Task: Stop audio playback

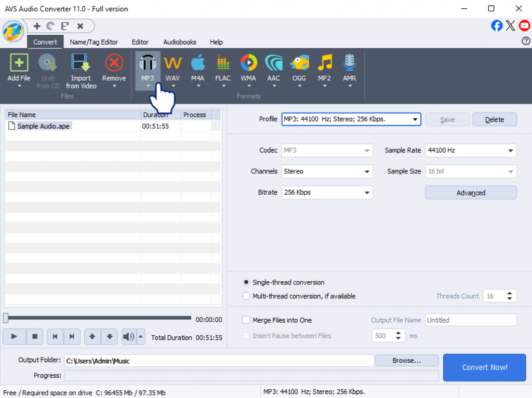Action: pos(35,336)
